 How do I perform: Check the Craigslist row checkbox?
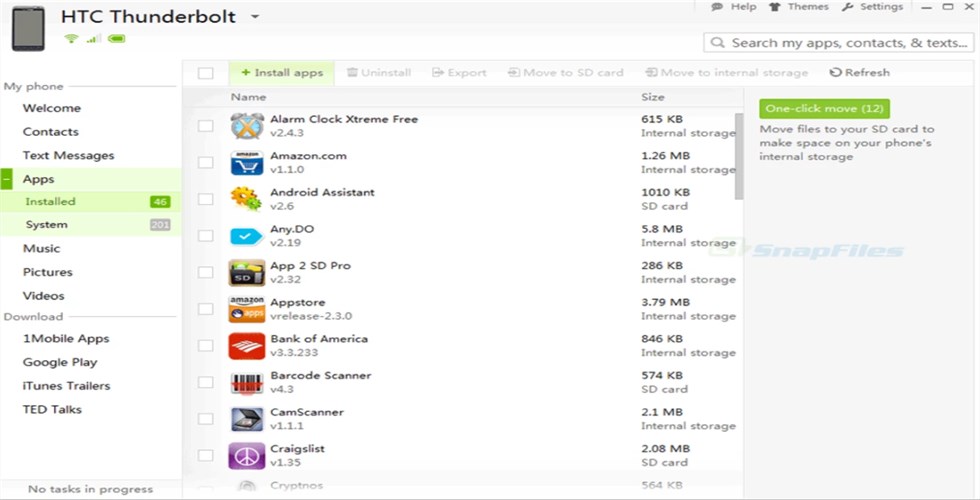pos(206,455)
